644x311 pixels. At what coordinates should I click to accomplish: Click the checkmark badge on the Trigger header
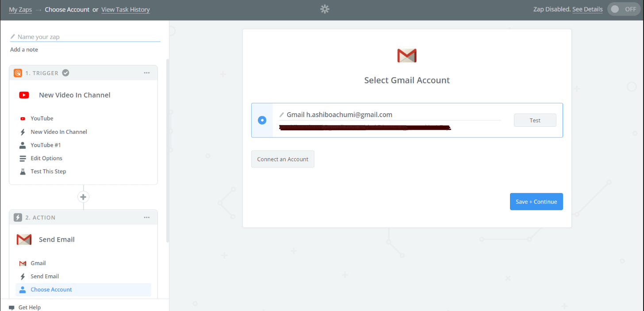coord(65,72)
